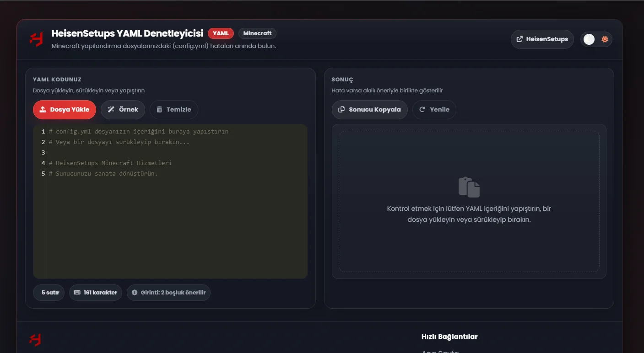Click line number 3 in the editor gutter
The width and height of the screenshot is (644, 353).
[43, 153]
